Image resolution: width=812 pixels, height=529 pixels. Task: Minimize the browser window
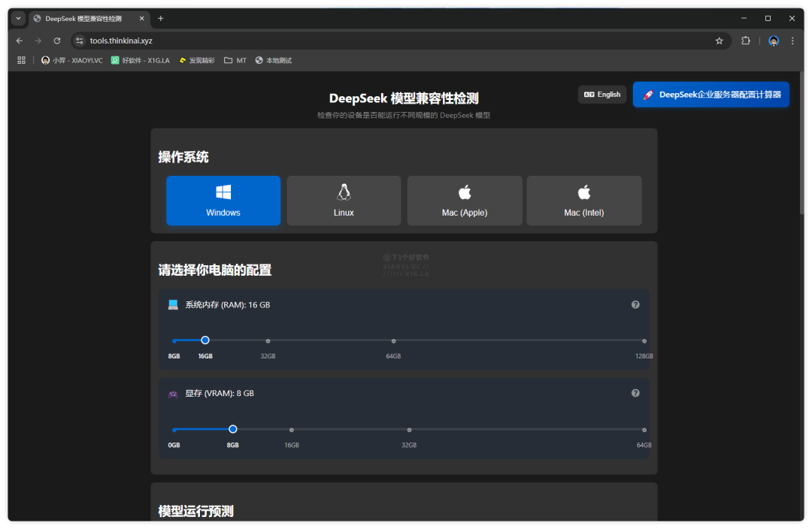point(744,18)
